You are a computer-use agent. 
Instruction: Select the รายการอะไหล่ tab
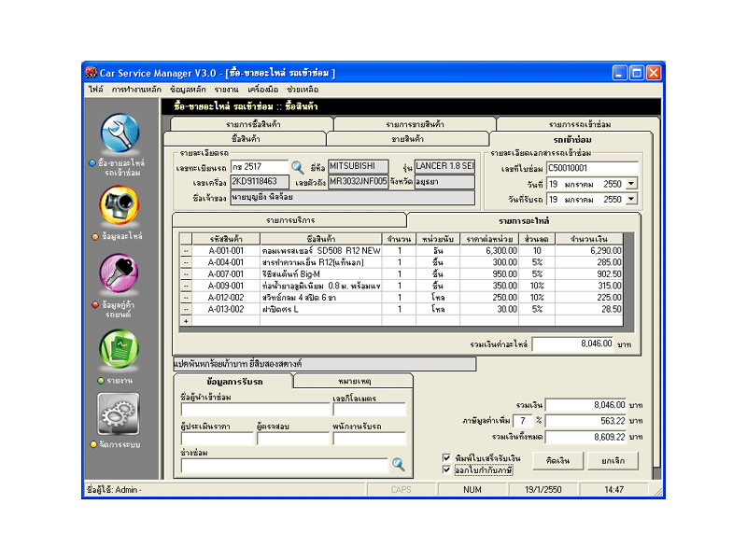(524, 221)
